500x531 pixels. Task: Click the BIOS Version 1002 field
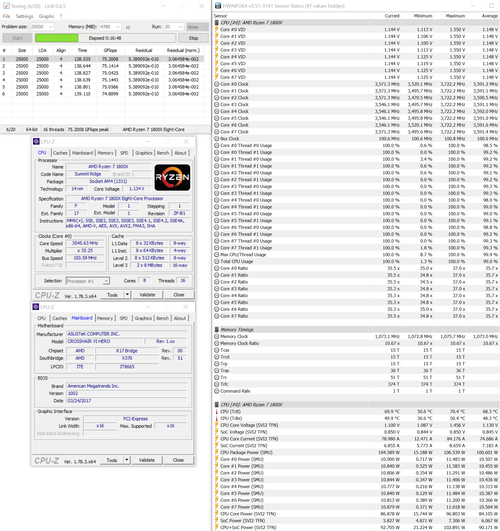click(x=127, y=393)
